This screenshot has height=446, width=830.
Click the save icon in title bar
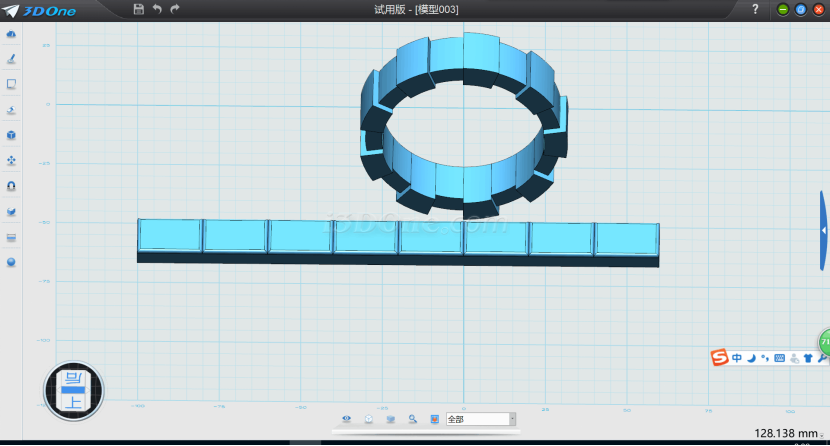click(138, 9)
